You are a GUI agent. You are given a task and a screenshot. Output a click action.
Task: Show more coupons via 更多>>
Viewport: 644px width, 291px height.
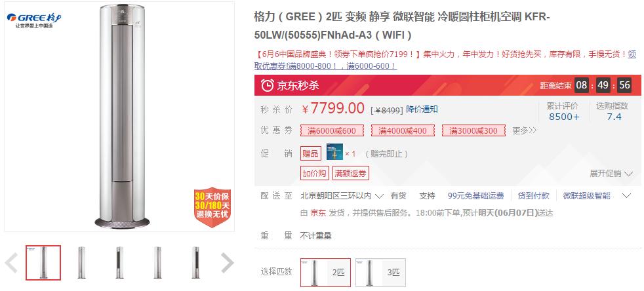(x=525, y=130)
